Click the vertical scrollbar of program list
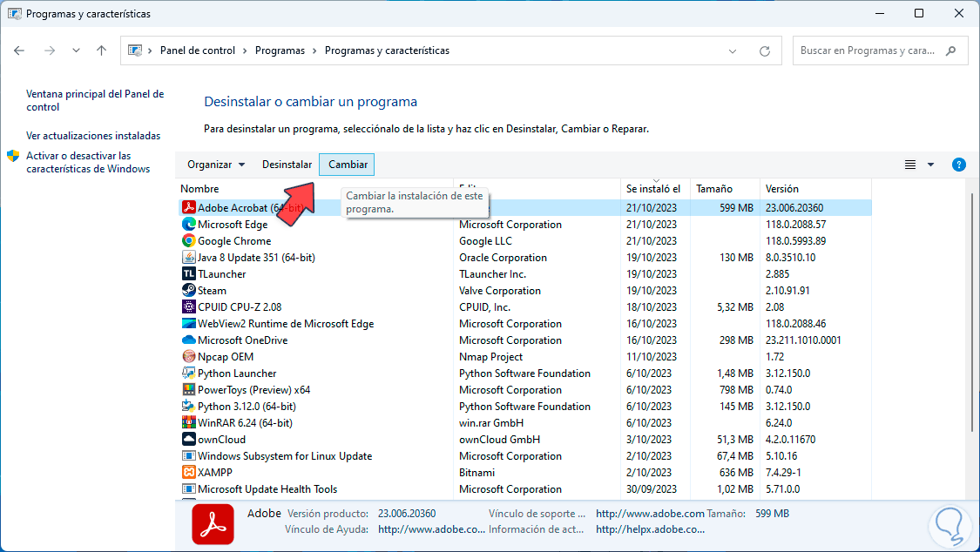Viewport: 980px width, 552px height. tap(972, 313)
